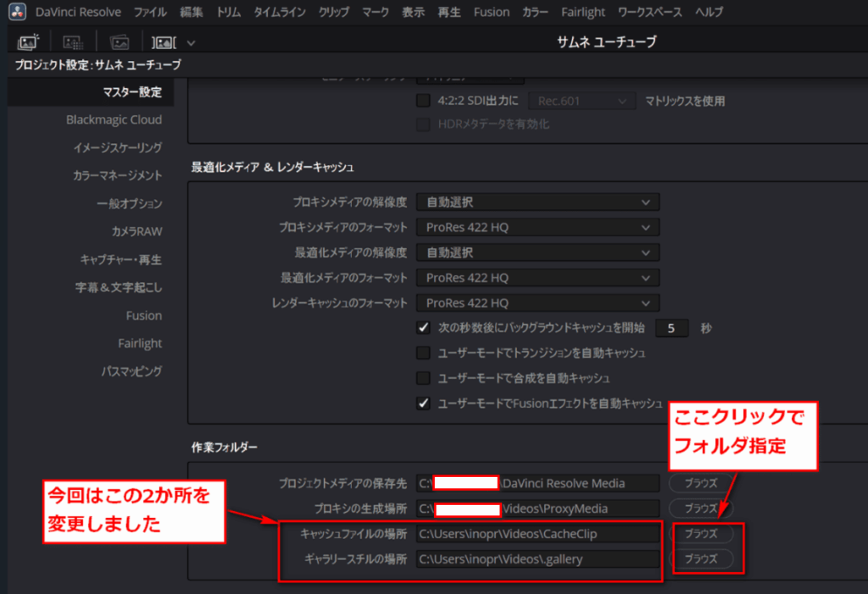Viewport: 868px width, 594px height.
Task: Click the third toolbar icon with stacked images
Action: [x=119, y=42]
